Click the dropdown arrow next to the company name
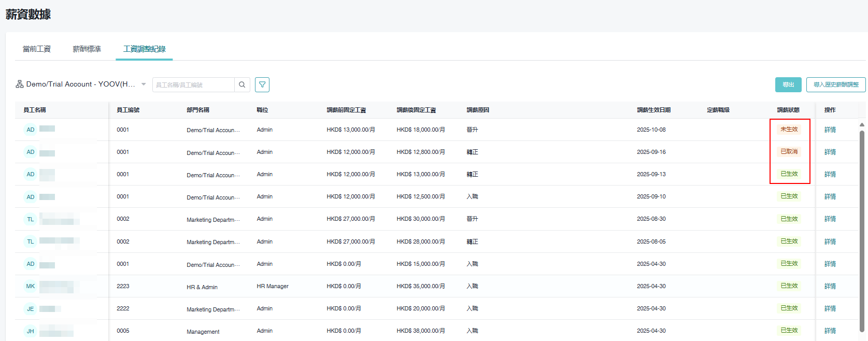The width and height of the screenshot is (868, 341). (x=144, y=84)
